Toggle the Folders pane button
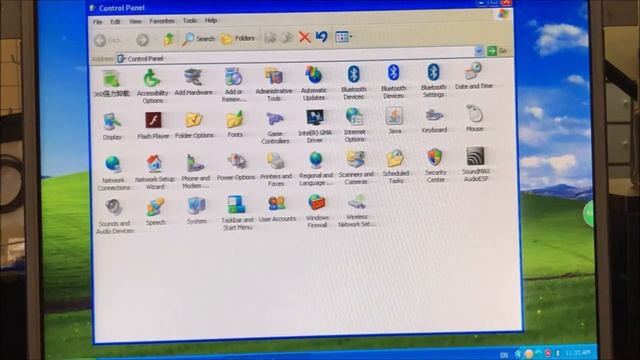This screenshot has width=640, height=360. [x=238, y=38]
